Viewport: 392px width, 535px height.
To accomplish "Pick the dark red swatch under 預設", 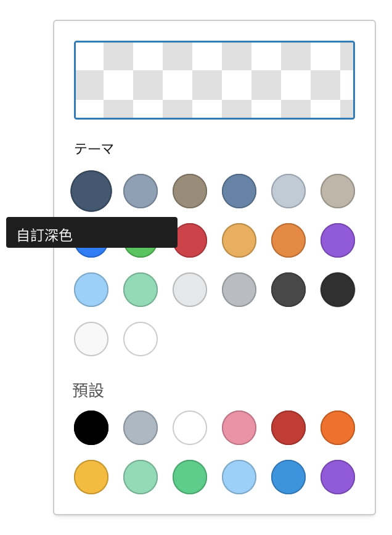I will pyautogui.click(x=288, y=428).
